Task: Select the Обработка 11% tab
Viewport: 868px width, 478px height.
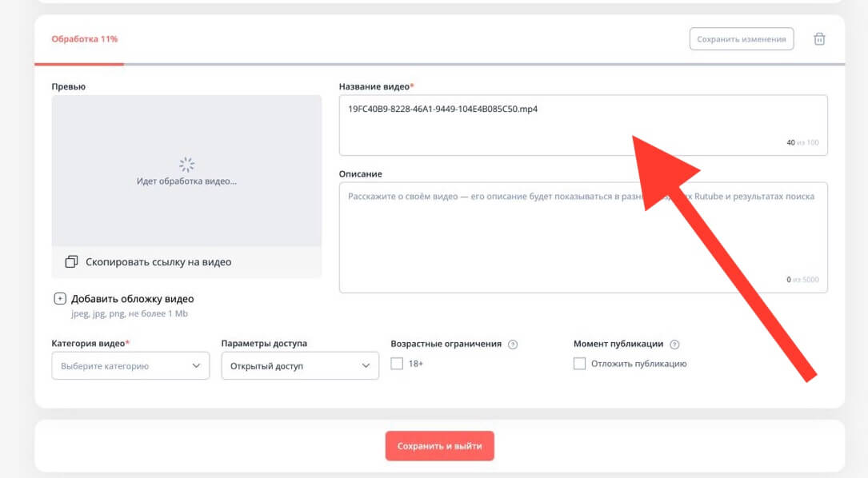Action: [x=84, y=39]
